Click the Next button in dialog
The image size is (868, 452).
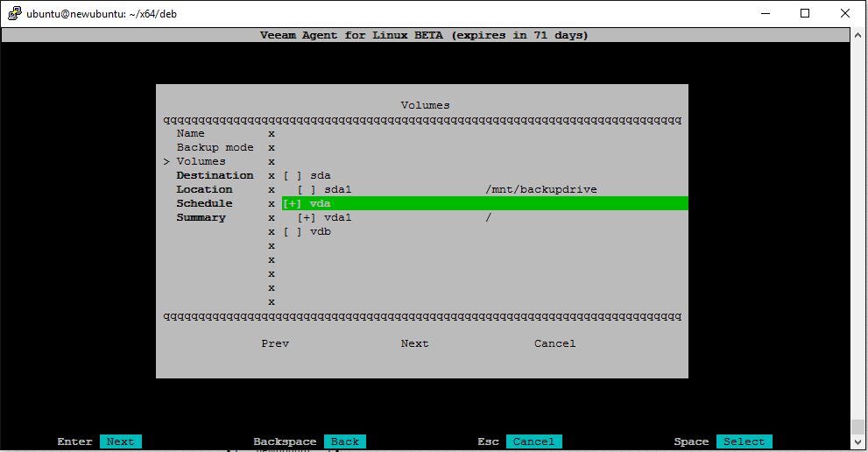[x=414, y=343]
